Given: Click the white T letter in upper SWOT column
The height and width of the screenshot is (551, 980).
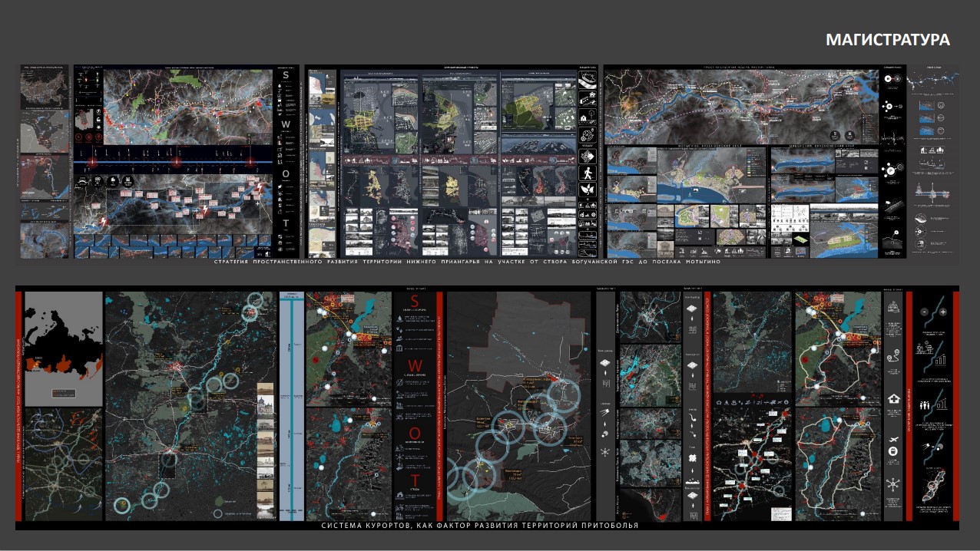Looking at the screenshot, I should point(285,223).
